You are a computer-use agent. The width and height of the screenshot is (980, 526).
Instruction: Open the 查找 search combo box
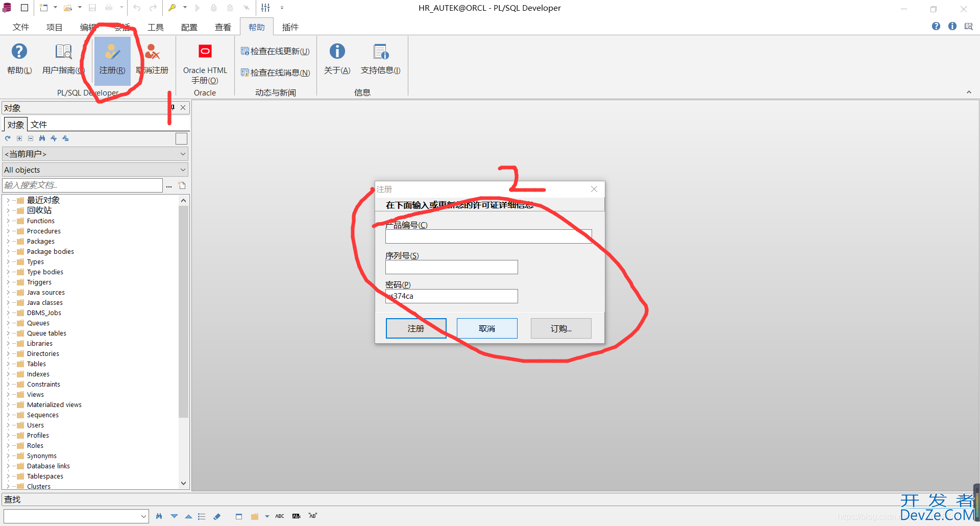(76, 516)
